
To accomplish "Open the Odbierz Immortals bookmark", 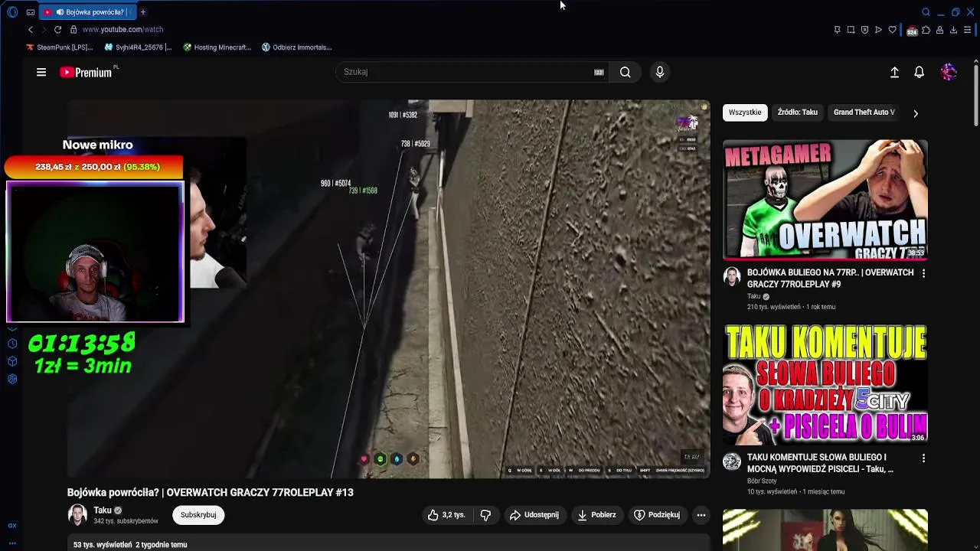I will pos(297,47).
